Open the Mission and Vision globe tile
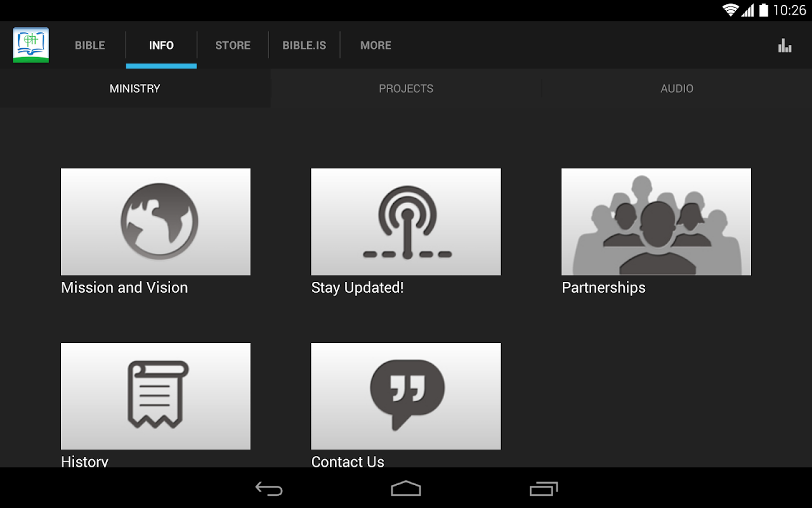 [x=155, y=222]
